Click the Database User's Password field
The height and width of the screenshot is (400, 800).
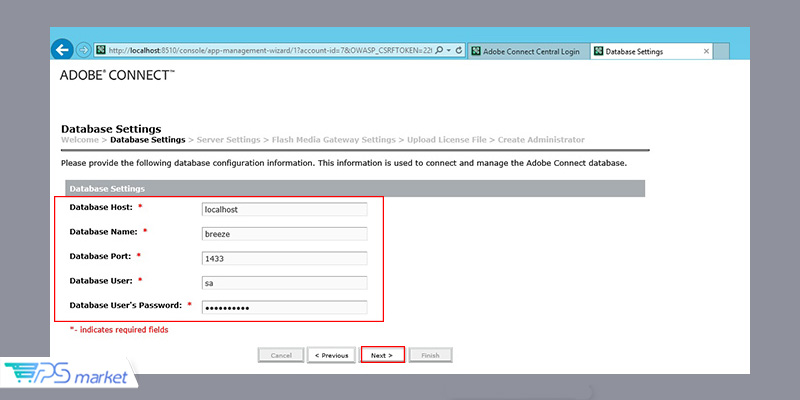[x=284, y=307]
